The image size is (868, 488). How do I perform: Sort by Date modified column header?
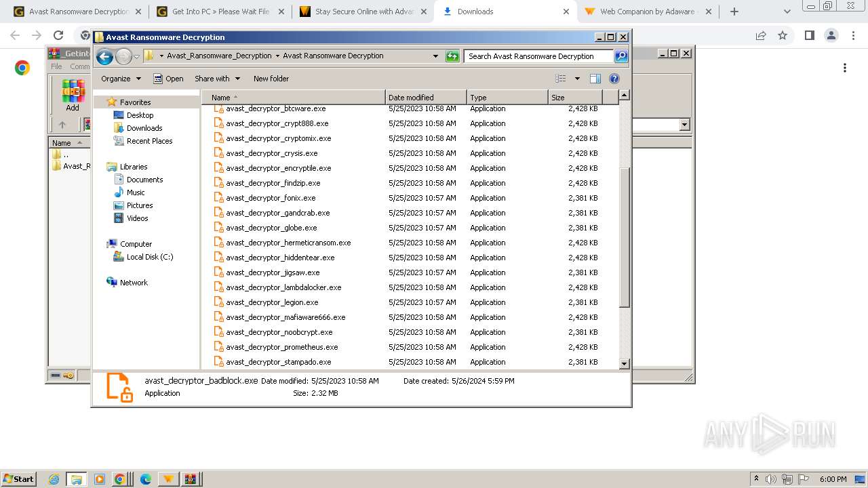tap(426, 98)
